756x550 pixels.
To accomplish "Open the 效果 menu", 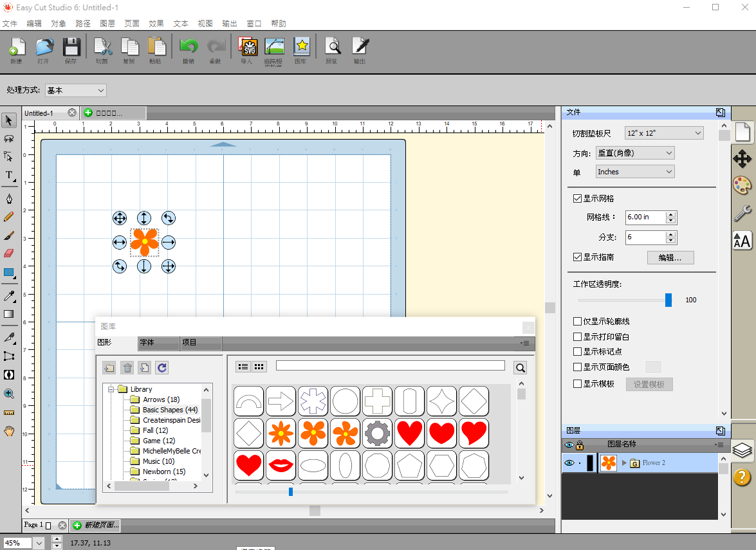I will click(156, 23).
